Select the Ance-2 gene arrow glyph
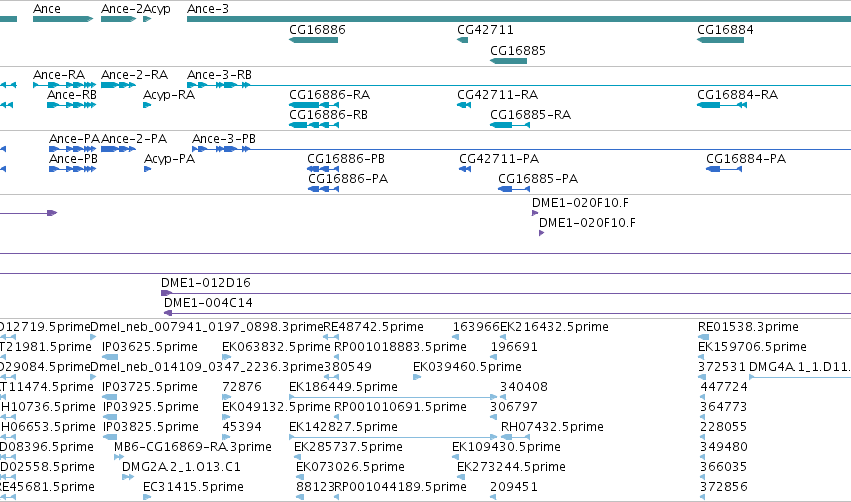 118,19
